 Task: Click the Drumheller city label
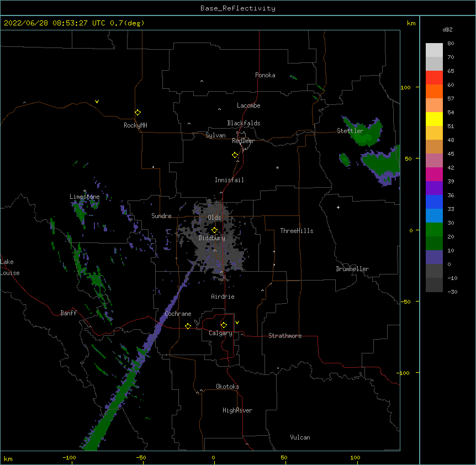[352, 269]
